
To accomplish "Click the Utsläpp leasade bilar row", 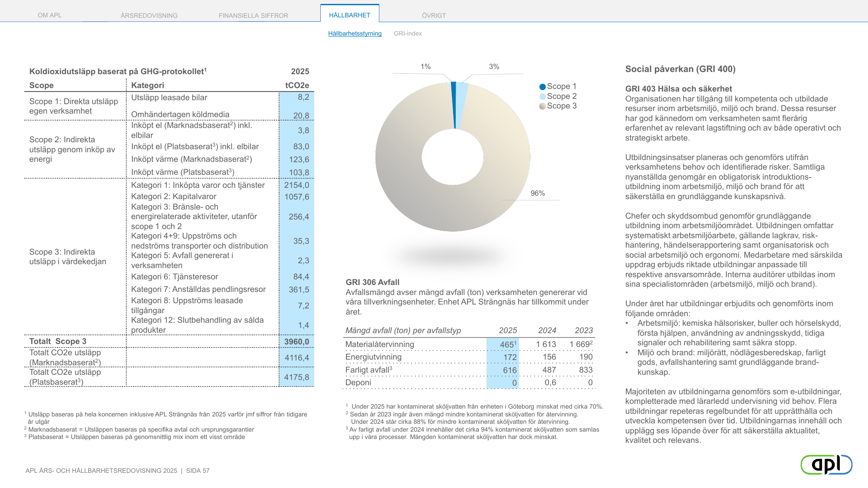I will 220,98.
